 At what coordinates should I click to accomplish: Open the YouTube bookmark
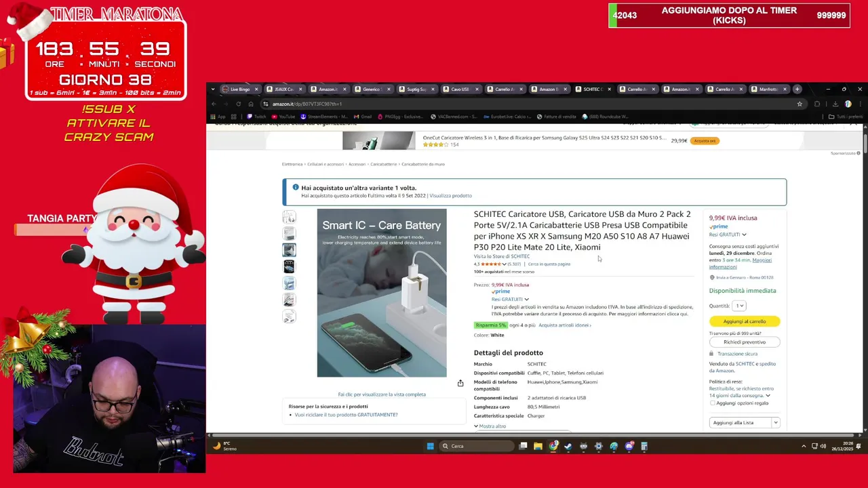pyautogui.click(x=283, y=117)
